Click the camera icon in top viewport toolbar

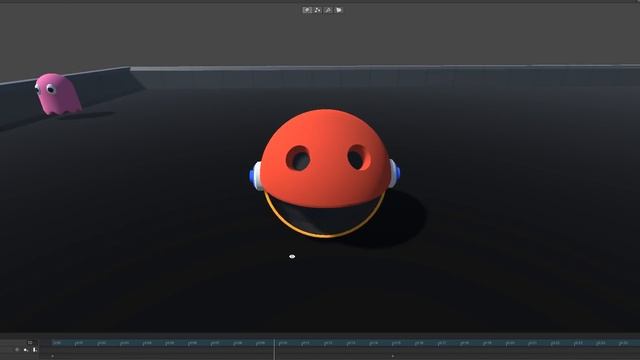339,10
